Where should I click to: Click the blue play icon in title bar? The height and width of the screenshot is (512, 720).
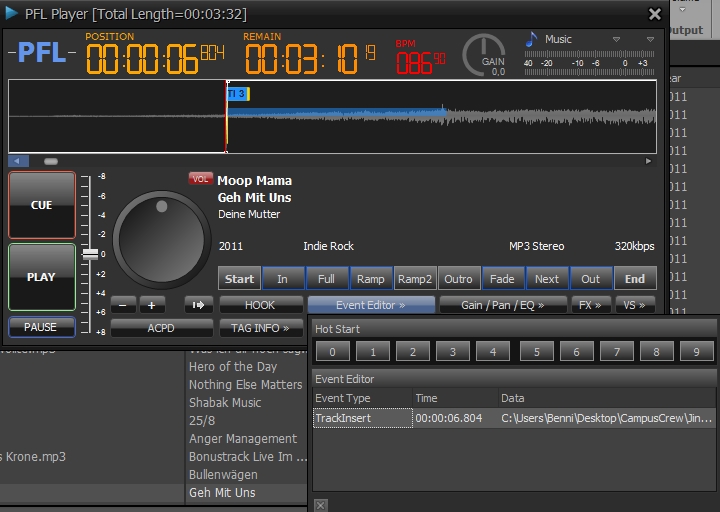pyautogui.click(x=11, y=13)
